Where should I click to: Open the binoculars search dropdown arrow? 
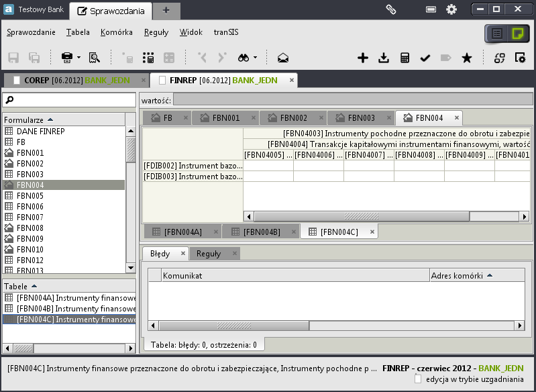click(256, 58)
